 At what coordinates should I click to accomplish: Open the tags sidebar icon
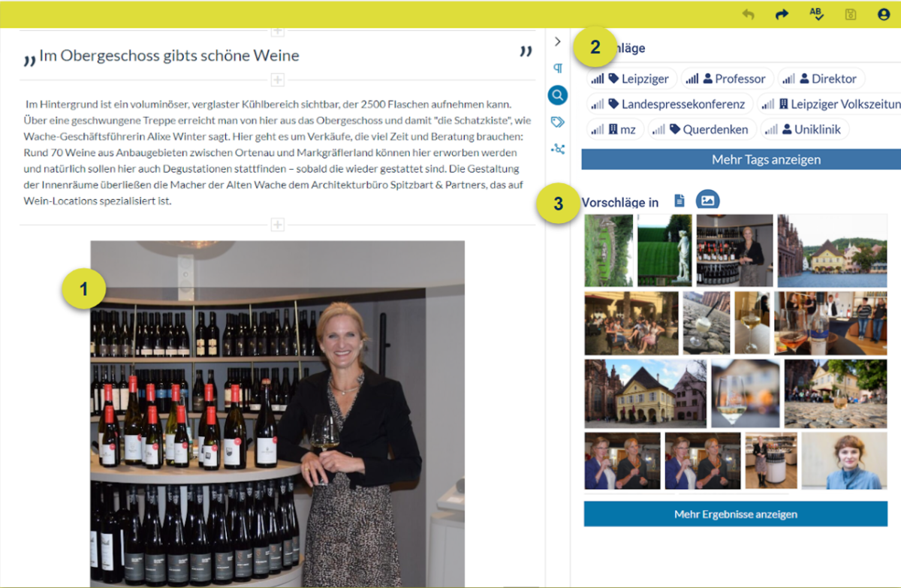[558, 122]
